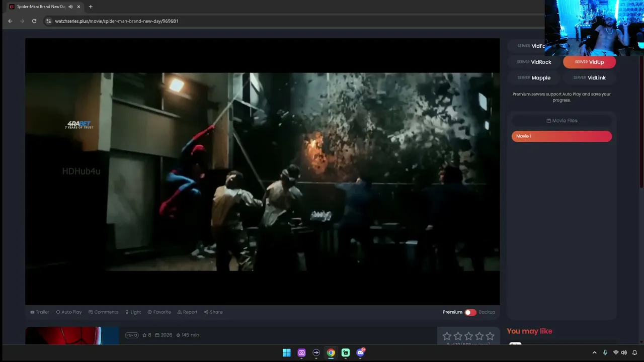Show hidden system tray icons
The image size is (644, 362).
click(x=594, y=353)
